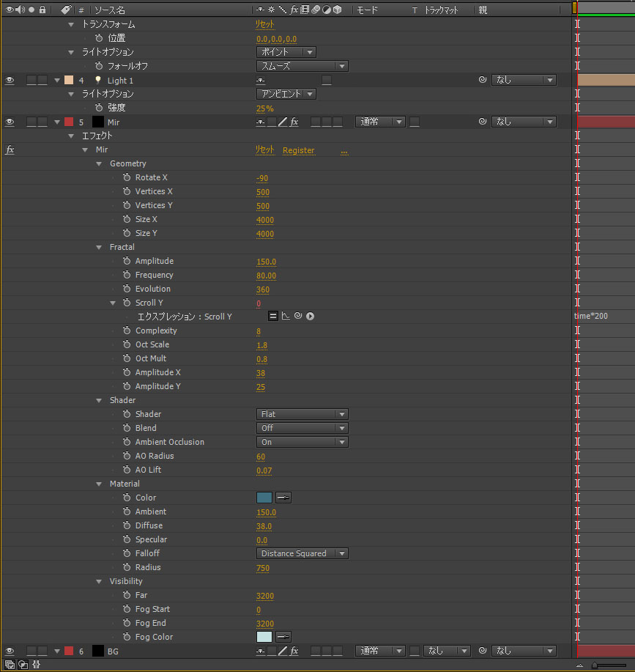635x672 pixels.
Task: Collapse the Geometry group
Action: pyautogui.click(x=99, y=164)
